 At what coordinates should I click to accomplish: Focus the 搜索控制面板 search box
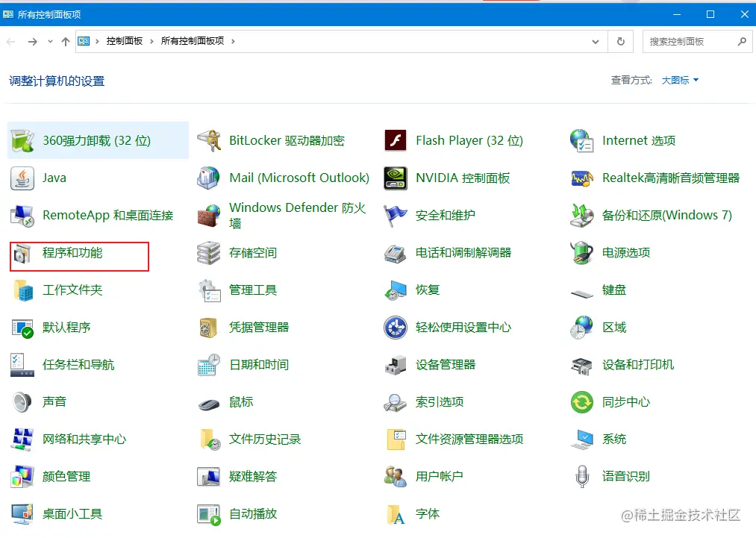697,42
